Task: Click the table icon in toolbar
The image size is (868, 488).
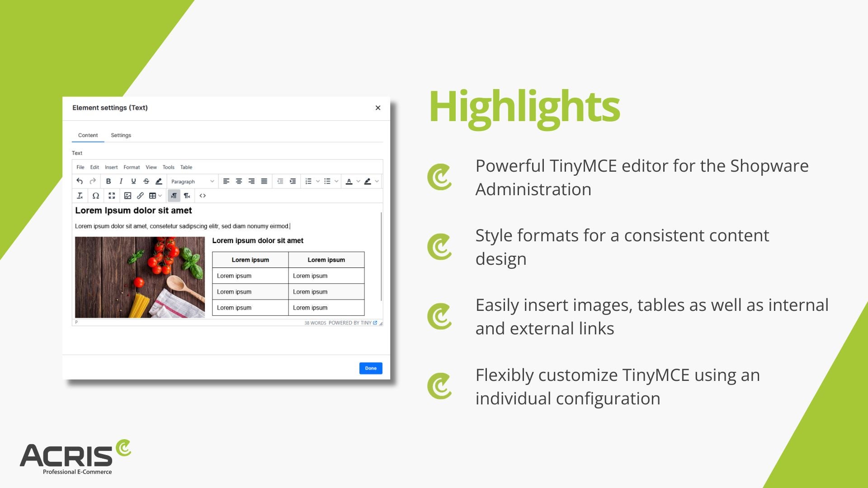Action: click(153, 196)
